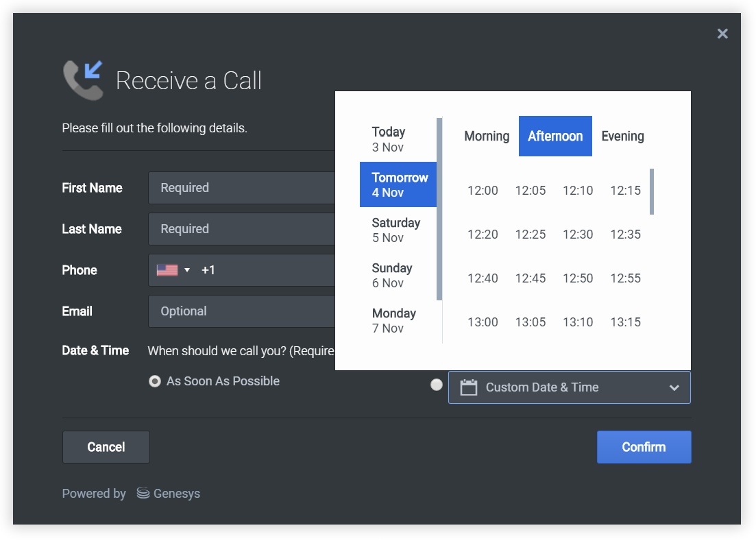
Task: Switch to the Morning tab
Action: [x=487, y=136]
